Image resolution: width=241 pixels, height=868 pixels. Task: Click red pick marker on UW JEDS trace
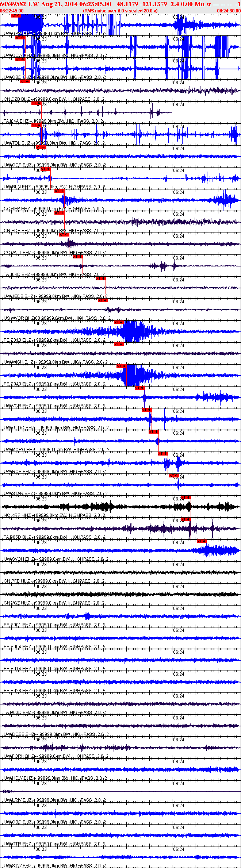click(101, 279)
